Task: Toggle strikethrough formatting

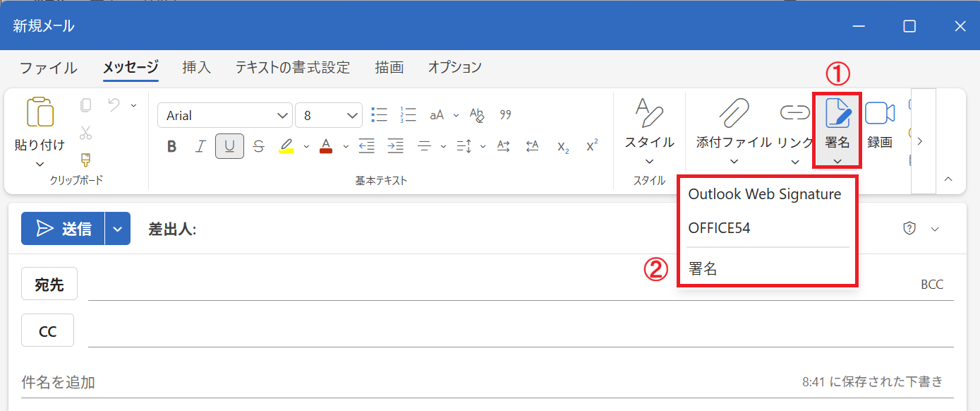Action: (258, 145)
